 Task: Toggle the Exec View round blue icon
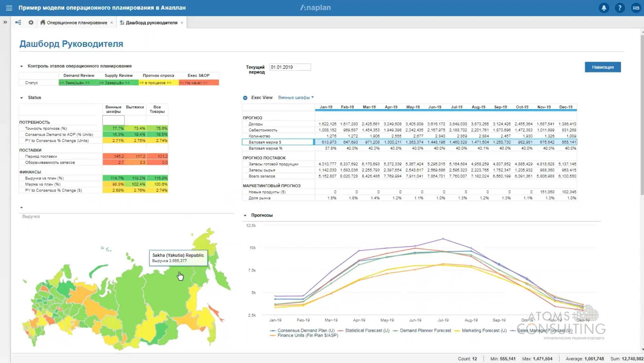[x=245, y=98]
